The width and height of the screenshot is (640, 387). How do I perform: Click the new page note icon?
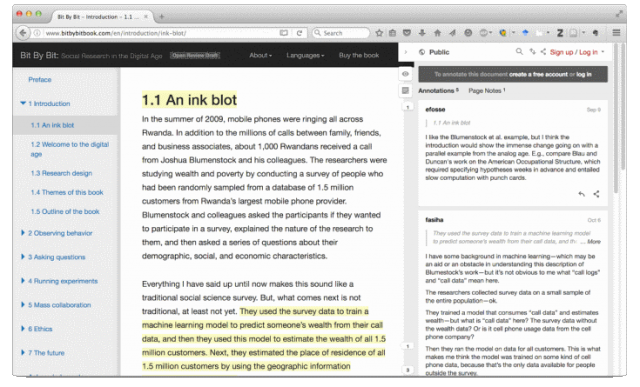point(405,90)
